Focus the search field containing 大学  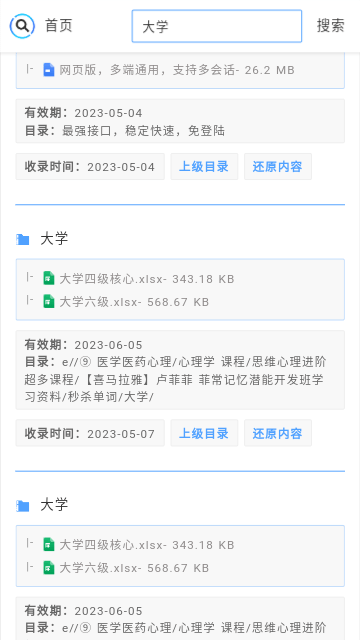217,26
